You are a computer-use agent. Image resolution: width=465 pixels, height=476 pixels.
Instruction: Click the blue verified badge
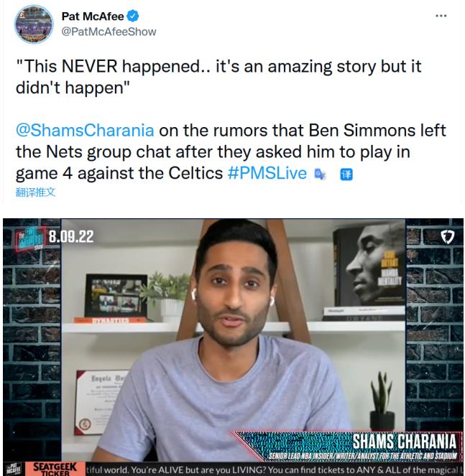click(132, 16)
